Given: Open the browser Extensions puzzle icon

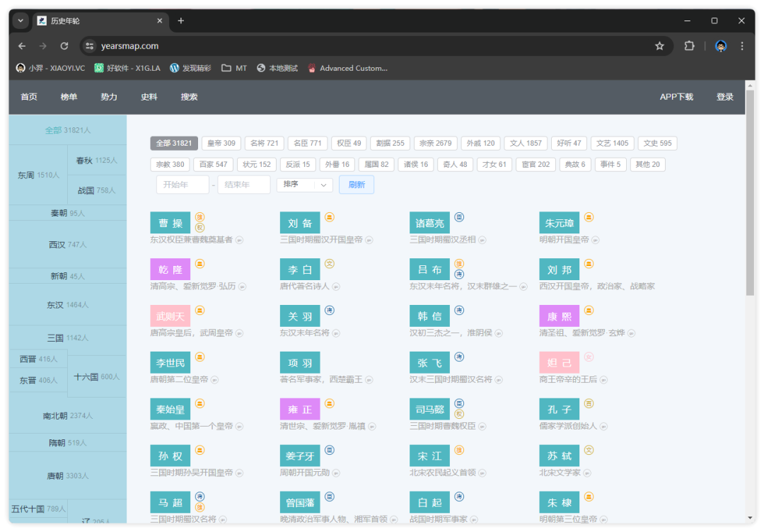Looking at the screenshot, I should click(x=689, y=46).
